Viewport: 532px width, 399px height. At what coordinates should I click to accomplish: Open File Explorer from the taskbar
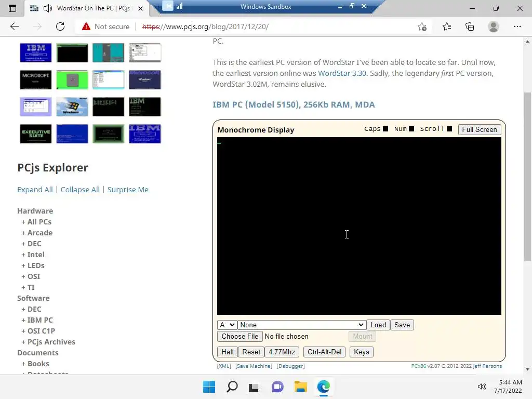coord(301,387)
